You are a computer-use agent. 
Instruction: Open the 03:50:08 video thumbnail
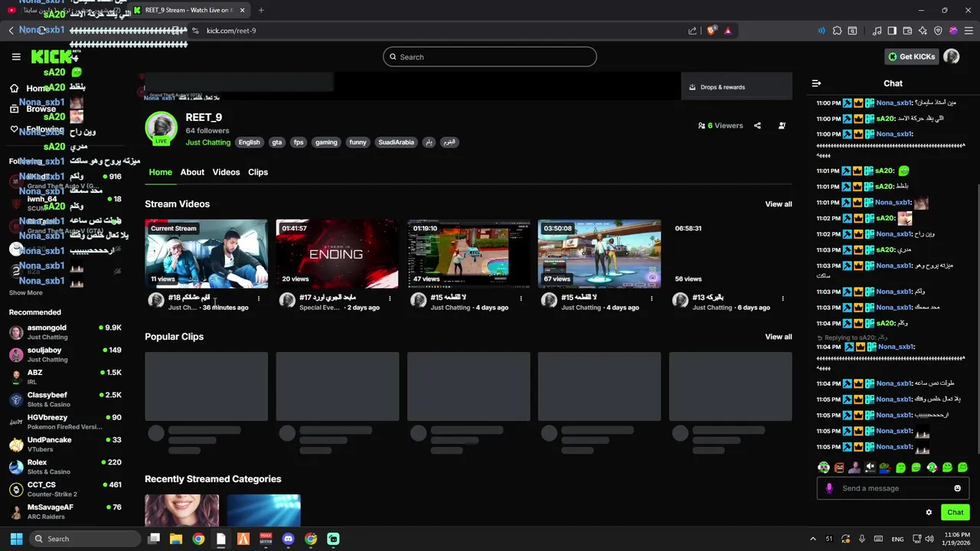pyautogui.click(x=599, y=254)
